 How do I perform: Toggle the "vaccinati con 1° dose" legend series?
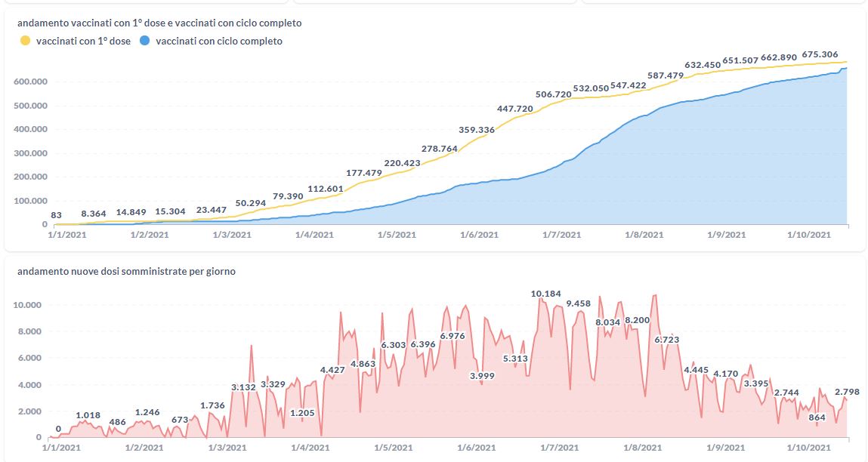tap(83, 42)
